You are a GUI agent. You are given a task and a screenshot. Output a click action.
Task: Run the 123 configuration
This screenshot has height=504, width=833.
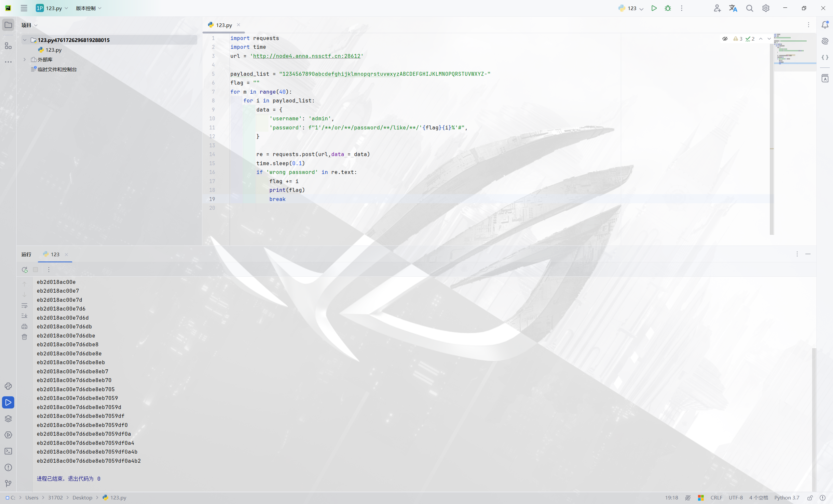[x=654, y=8]
